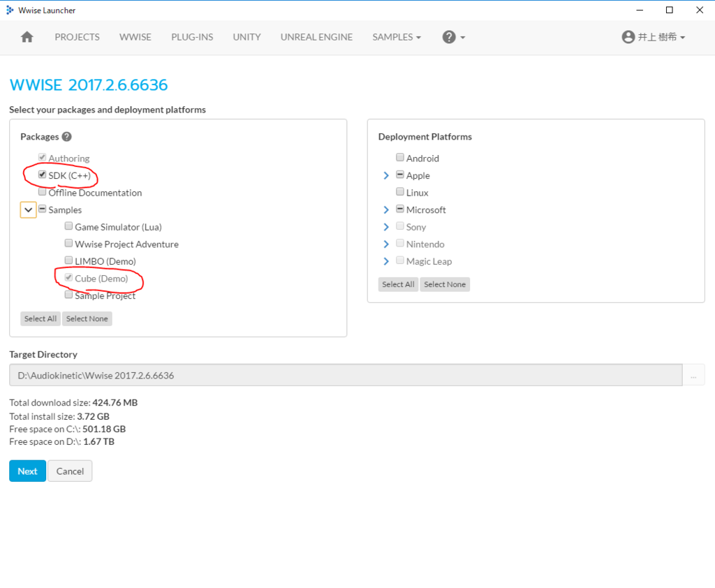Click the Wwise Launcher title bar logo
Image resolution: width=715 pixels, height=588 pixels.
pos(10,10)
